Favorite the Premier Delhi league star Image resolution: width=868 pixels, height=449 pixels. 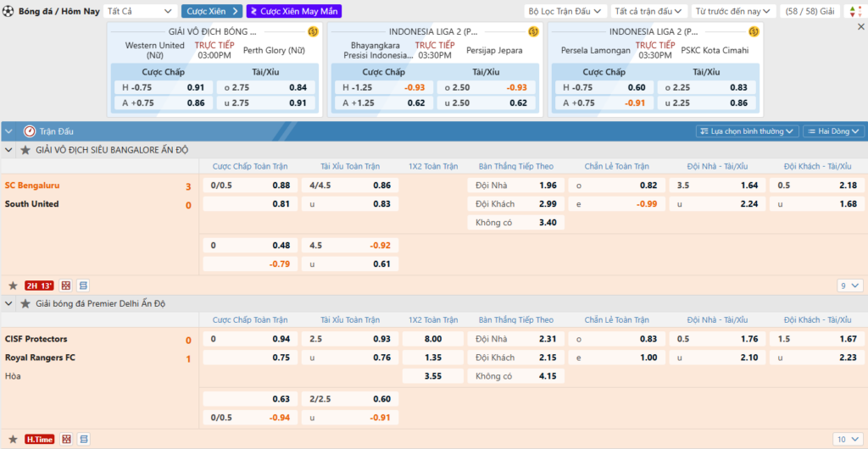point(24,303)
